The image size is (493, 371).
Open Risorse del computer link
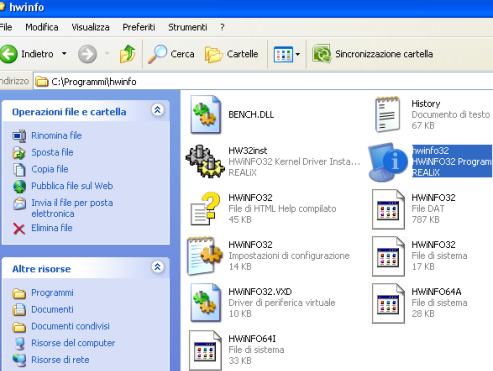click(73, 343)
